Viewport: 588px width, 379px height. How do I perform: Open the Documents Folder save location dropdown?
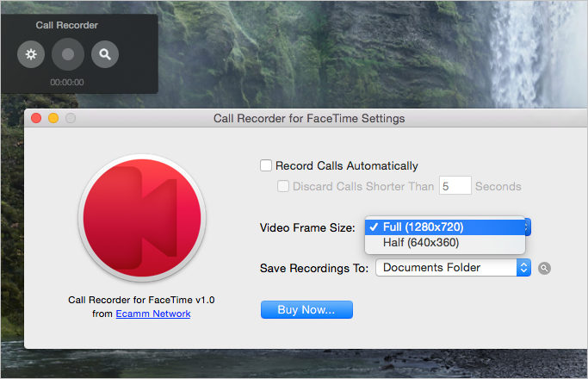coord(453,268)
